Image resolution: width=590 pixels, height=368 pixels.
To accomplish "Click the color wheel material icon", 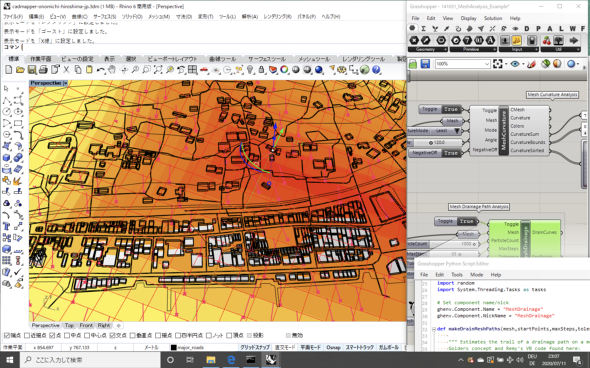I will click(x=284, y=70).
